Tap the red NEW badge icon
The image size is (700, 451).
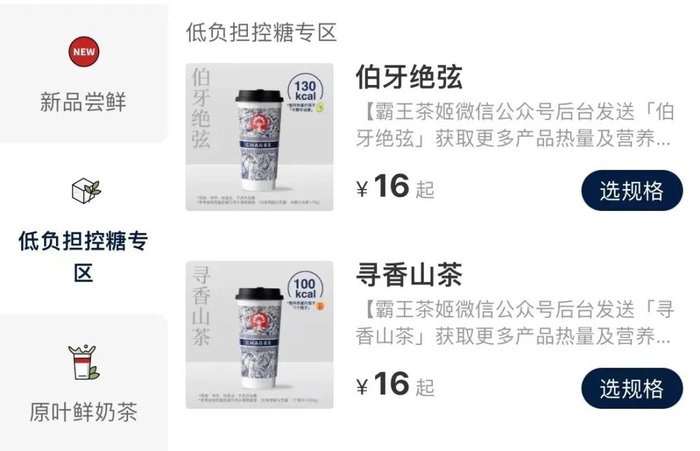[x=84, y=52]
